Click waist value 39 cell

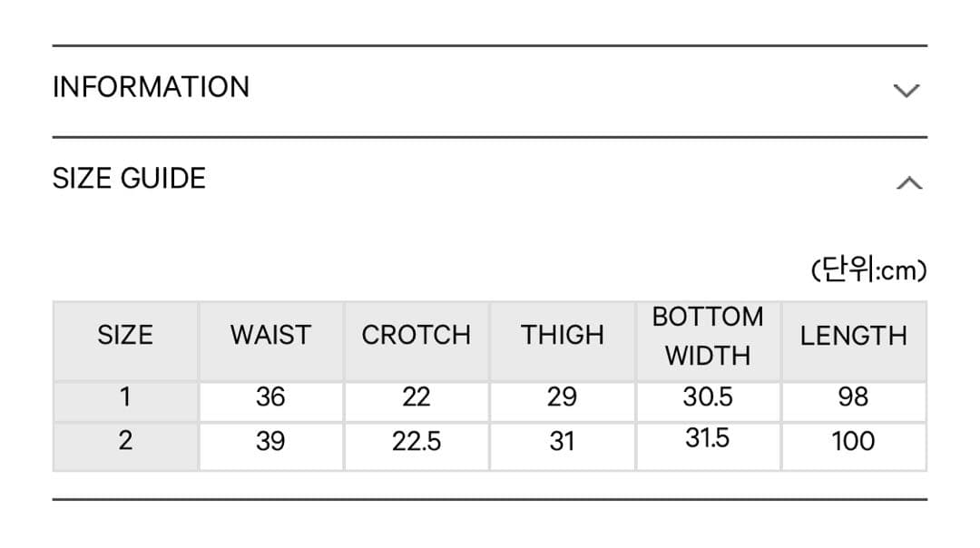[x=270, y=442]
